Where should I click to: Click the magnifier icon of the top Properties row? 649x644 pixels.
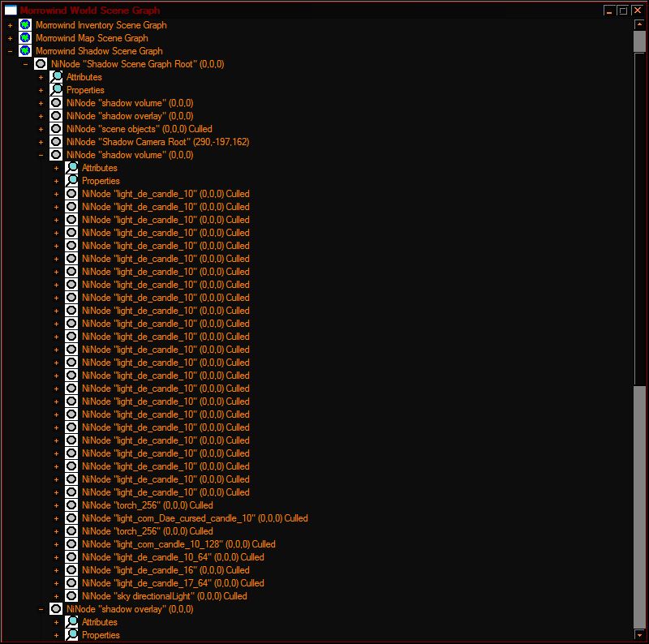56,90
